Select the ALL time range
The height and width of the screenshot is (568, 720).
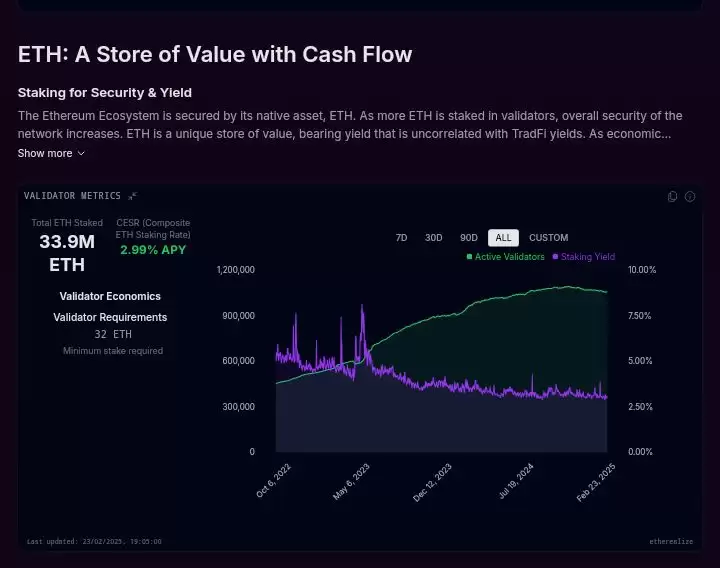click(x=503, y=238)
